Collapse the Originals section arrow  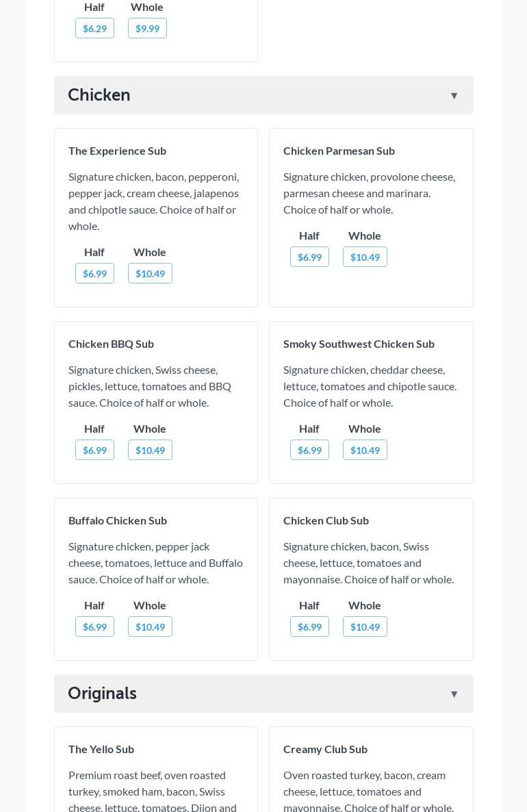pyautogui.click(x=454, y=694)
